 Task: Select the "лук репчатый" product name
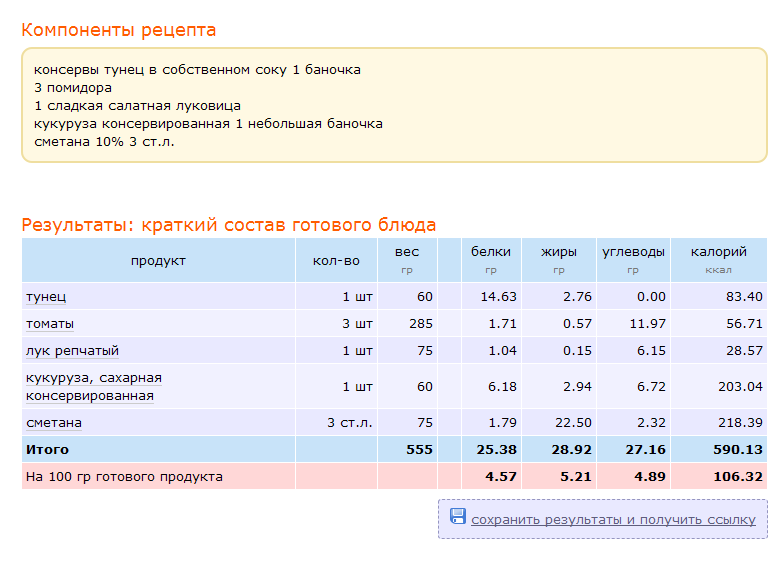[68, 351]
